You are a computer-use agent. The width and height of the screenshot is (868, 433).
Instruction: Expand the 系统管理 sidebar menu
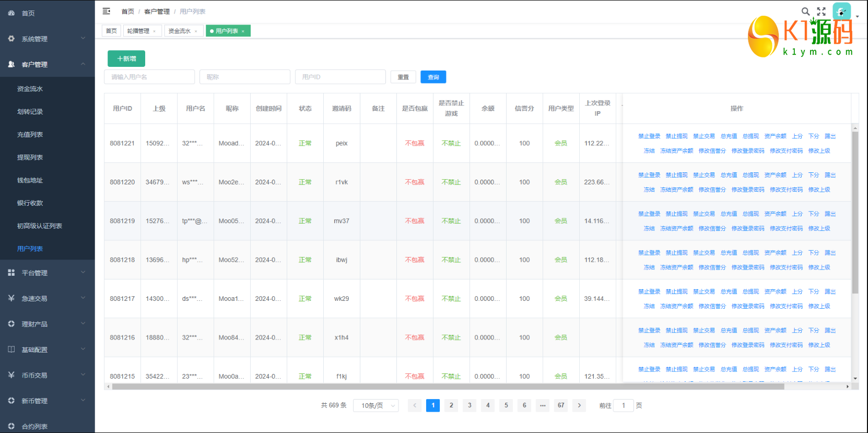(47, 39)
